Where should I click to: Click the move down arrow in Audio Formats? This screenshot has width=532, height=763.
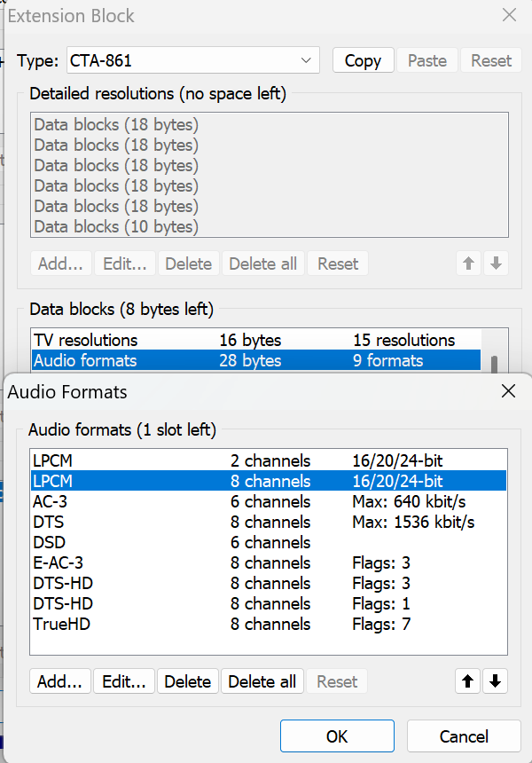coord(495,681)
